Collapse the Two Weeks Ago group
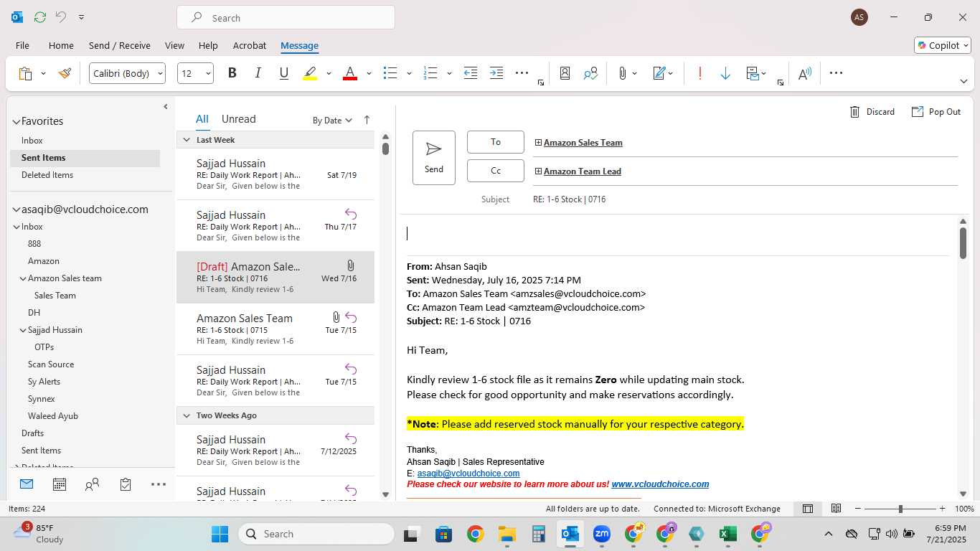Viewport: 980px width, 551px height. coord(187,415)
